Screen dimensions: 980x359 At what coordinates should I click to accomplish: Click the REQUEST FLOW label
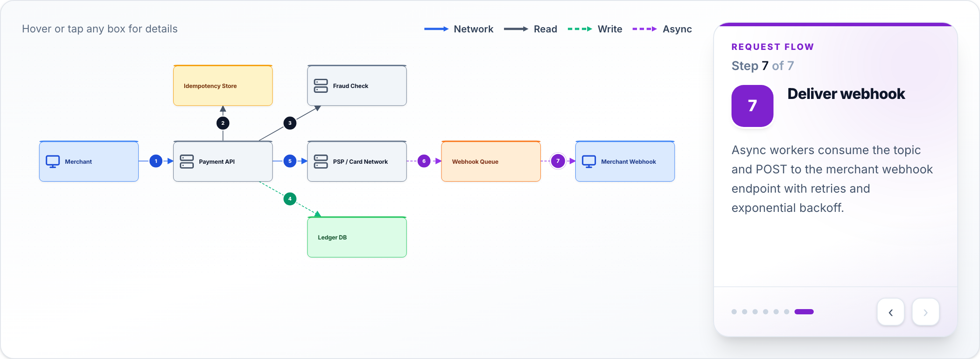pos(773,47)
